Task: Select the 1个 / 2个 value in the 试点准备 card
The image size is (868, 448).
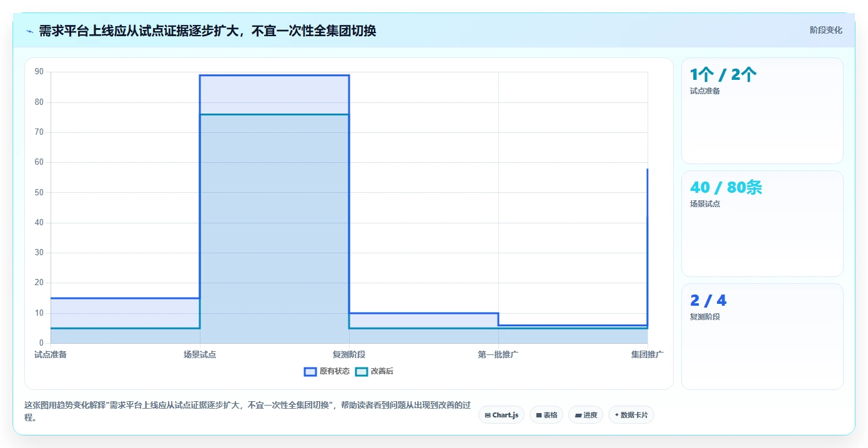Action: pos(723,75)
